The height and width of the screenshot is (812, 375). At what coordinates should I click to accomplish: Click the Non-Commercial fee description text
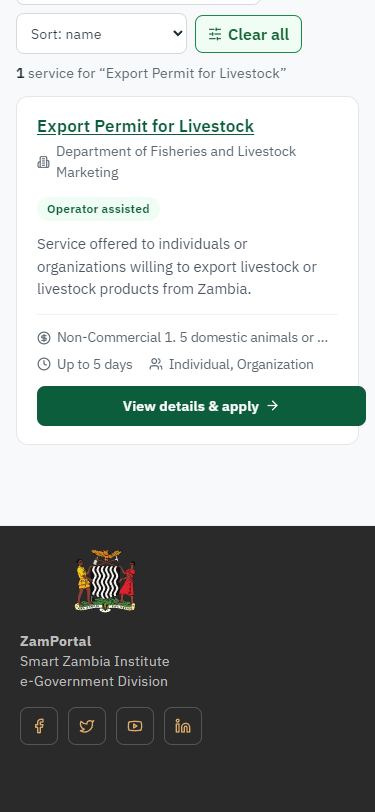coord(193,338)
